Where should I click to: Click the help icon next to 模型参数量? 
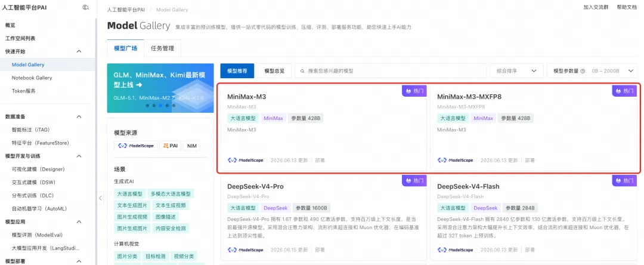583,71
